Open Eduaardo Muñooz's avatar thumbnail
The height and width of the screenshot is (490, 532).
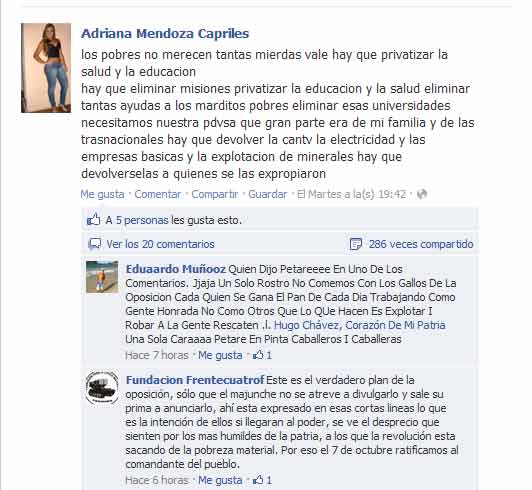102,277
